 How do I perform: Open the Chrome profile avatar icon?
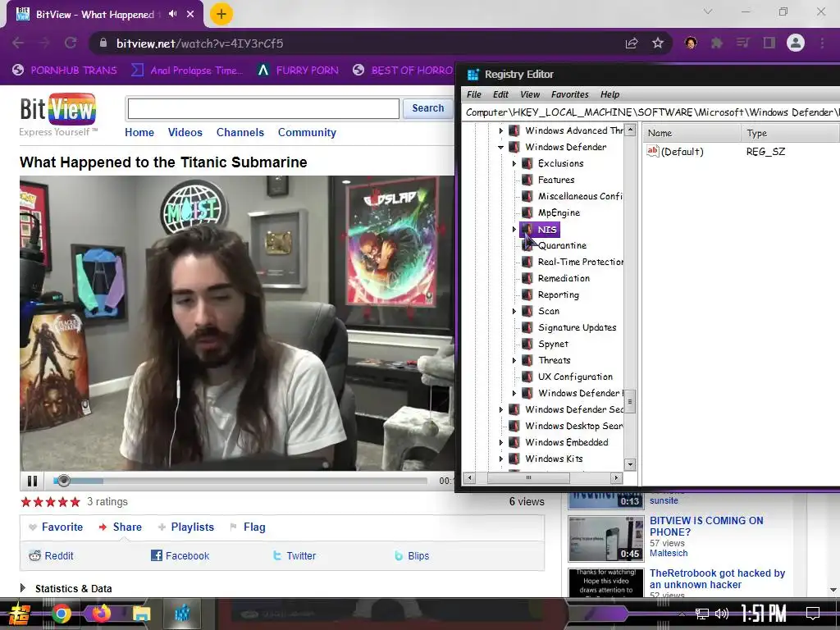pos(796,43)
